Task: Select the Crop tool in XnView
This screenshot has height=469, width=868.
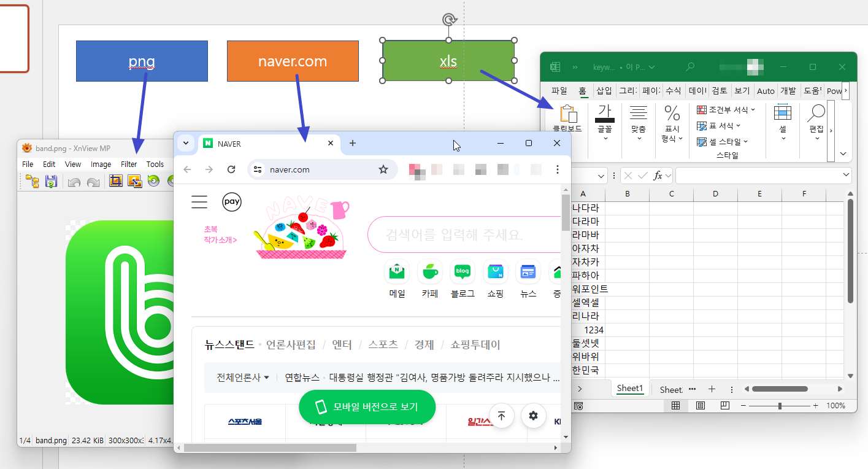Action: [x=115, y=180]
